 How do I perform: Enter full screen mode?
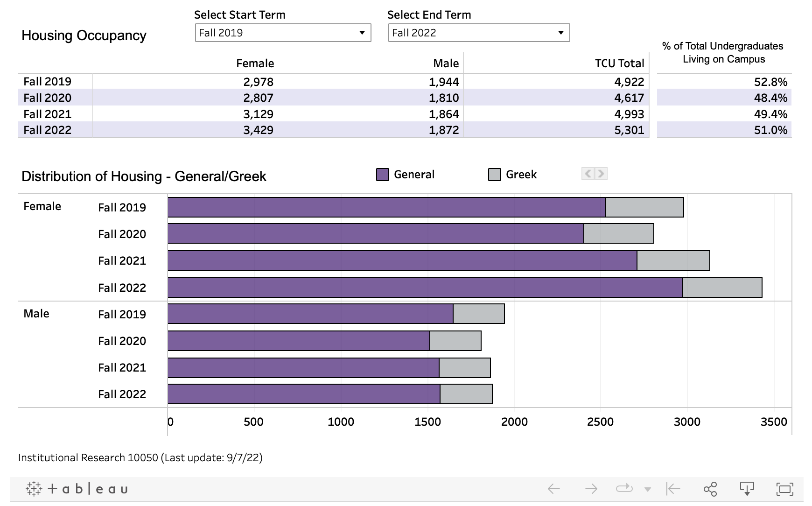[784, 489]
